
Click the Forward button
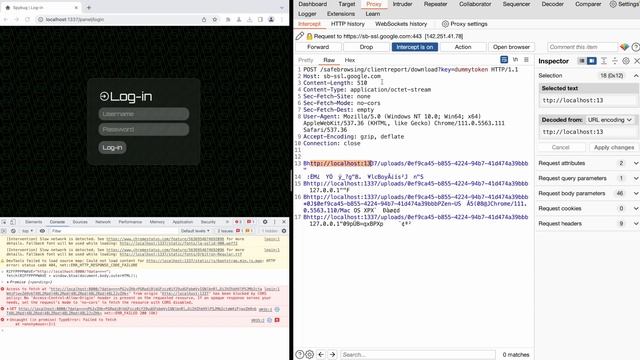click(x=318, y=47)
